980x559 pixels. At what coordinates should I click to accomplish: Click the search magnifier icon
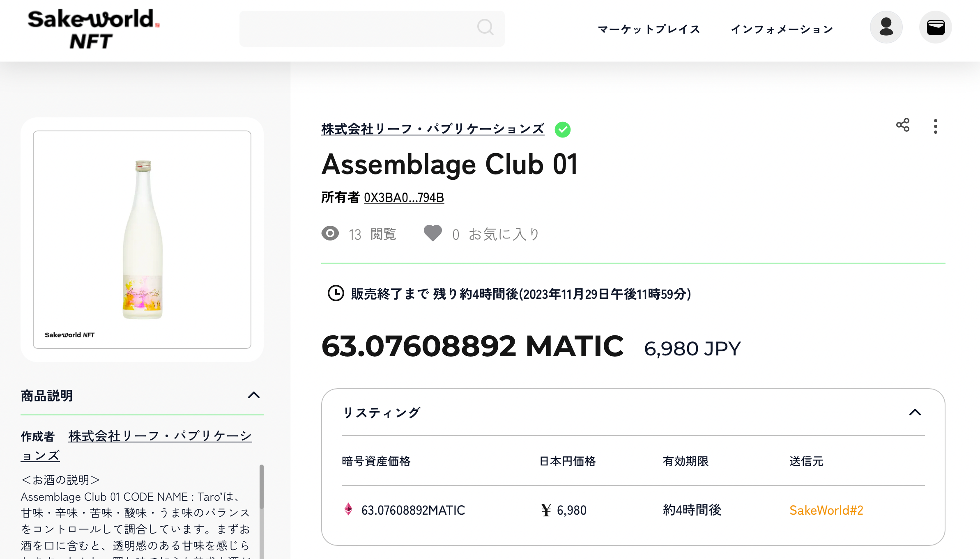pyautogui.click(x=485, y=27)
